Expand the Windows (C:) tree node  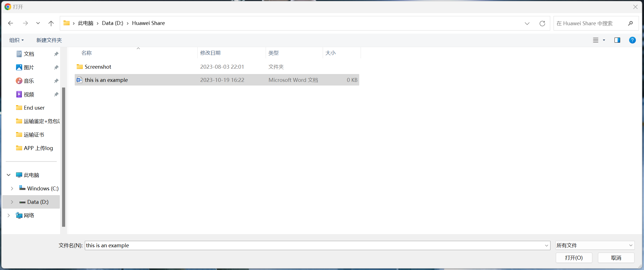pos(12,188)
